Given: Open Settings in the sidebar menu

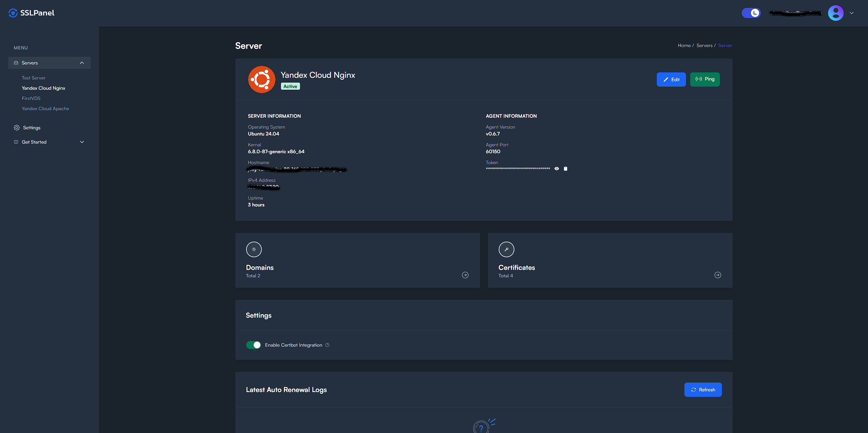Looking at the screenshot, I should pos(32,128).
